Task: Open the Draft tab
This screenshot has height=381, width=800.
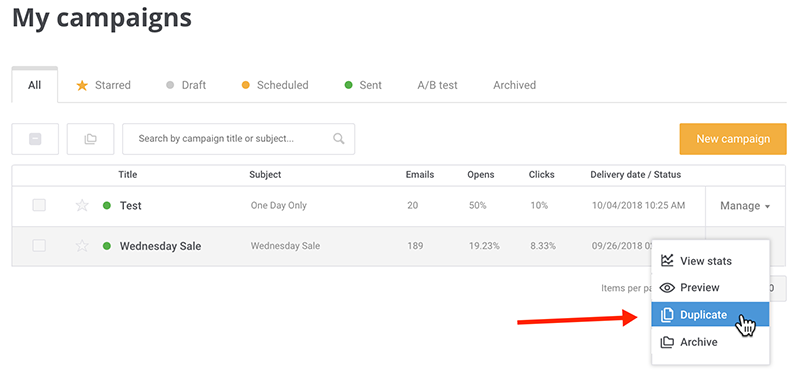Action: click(186, 85)
